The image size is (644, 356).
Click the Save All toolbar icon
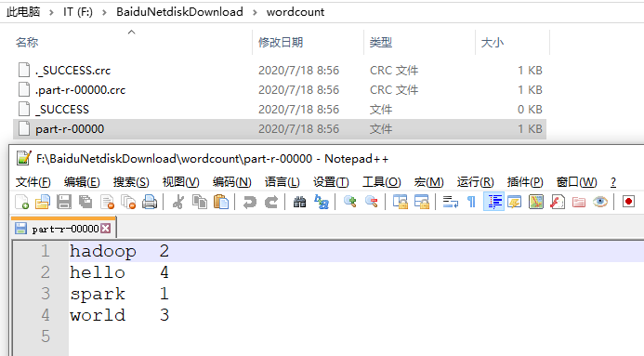point(85,202)
